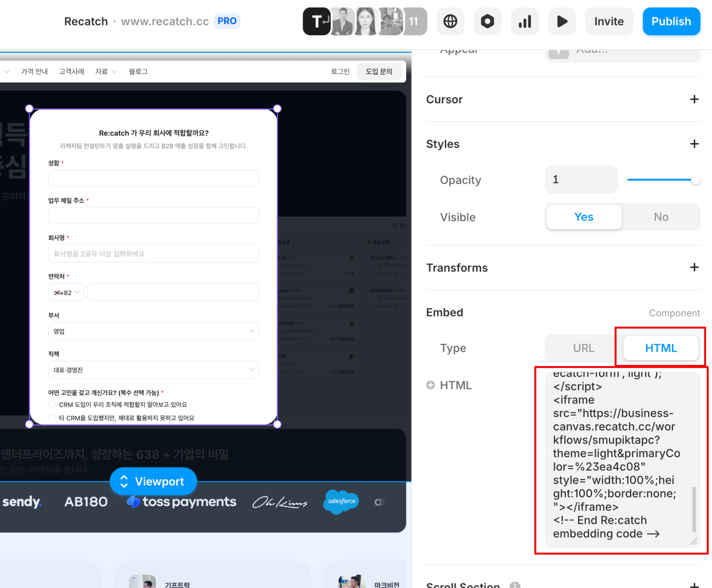Open the analytics bar chart icon

pyautogui.click(x=525, y=21)
